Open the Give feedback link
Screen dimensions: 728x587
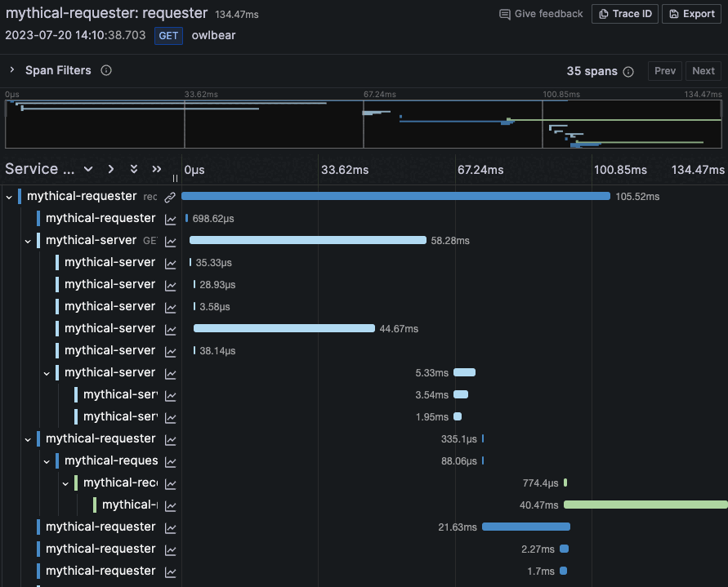pyautogui.click(x=541, y=14)
